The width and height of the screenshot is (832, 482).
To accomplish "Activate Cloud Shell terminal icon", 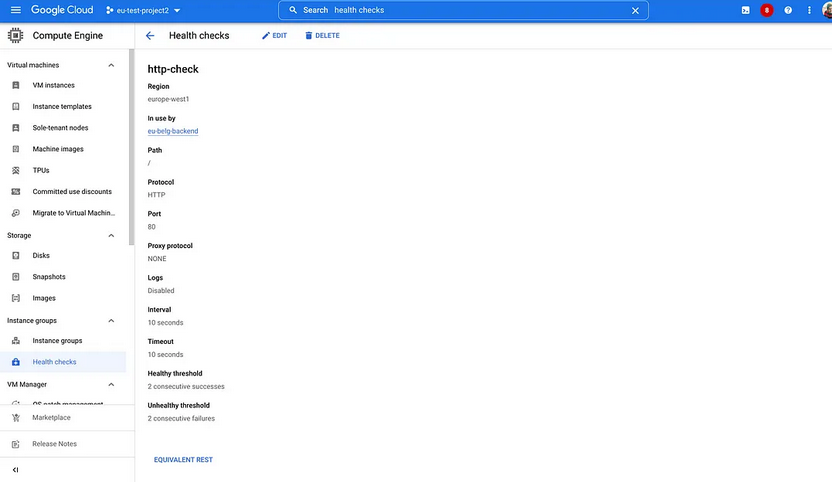I will (x=746, y=10).
